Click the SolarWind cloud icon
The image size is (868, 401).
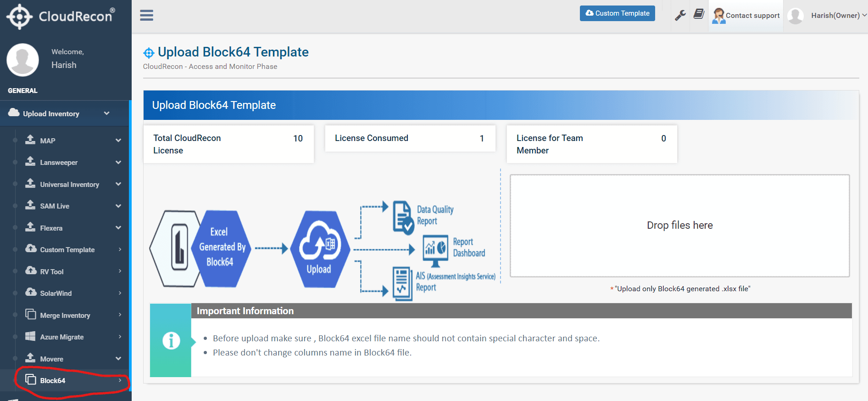tap(31, 292)
